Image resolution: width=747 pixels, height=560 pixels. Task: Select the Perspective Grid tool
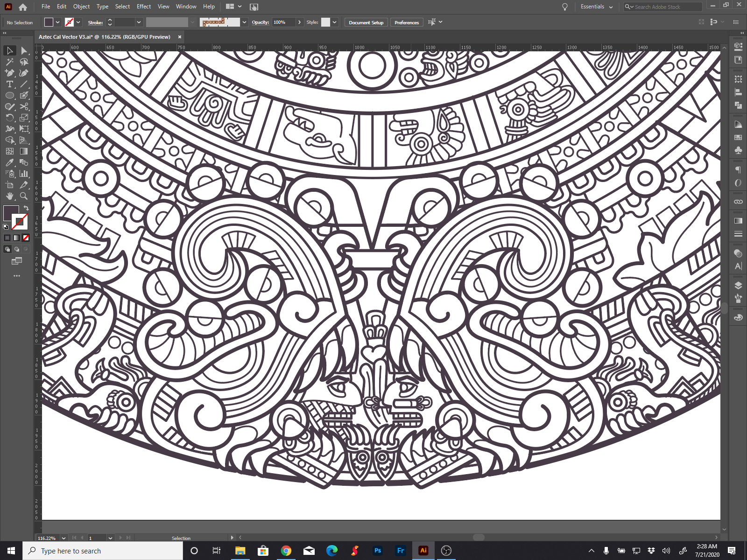24,140
